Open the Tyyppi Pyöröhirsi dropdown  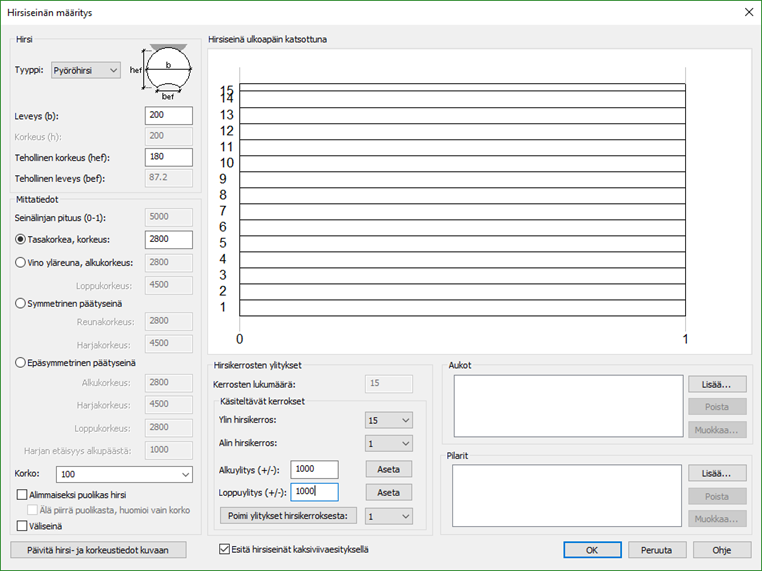point(86,70)
